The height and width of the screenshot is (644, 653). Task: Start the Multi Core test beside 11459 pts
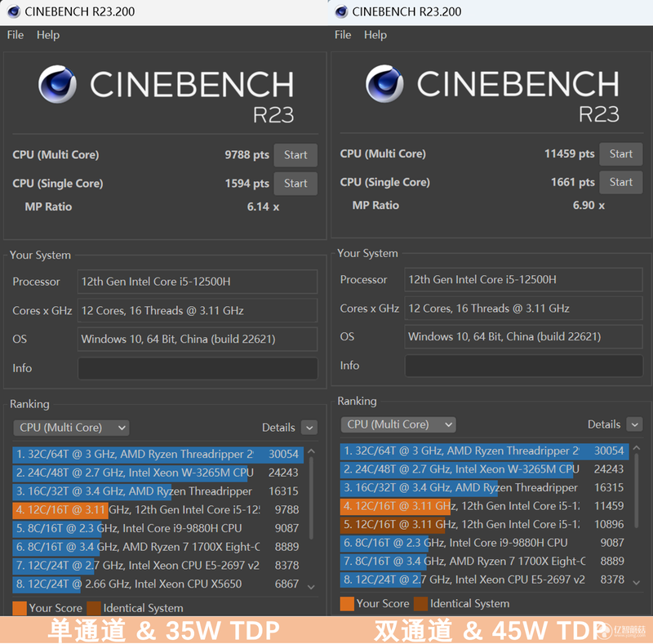pos(621,154)
